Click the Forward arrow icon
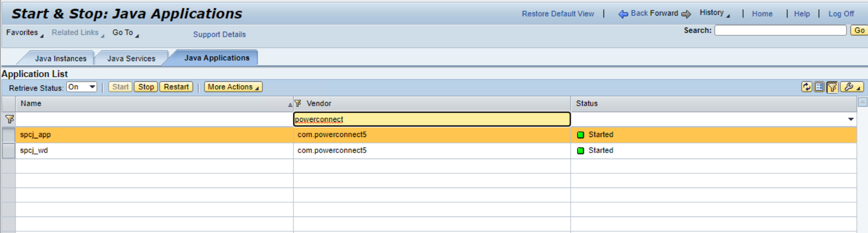Screen dimensions: 868x233 (x=686, y=14)
